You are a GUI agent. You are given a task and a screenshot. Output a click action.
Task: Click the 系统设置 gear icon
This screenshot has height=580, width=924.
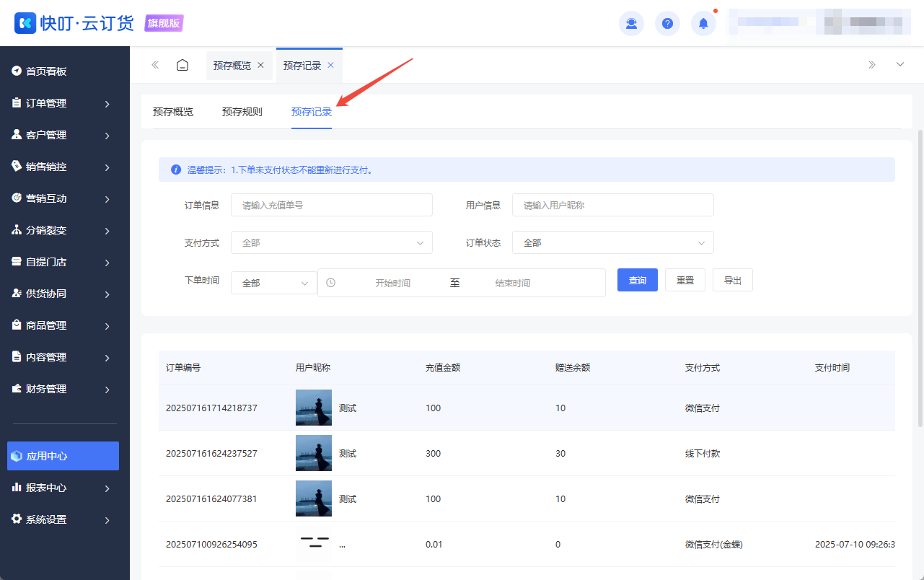(17, 519)
